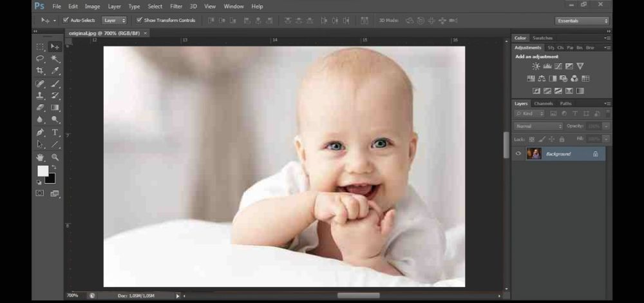The height and width of the screenshot is (303, 644).
Task: Select the Eyedropper tool
Action: [x=55, y=71]
